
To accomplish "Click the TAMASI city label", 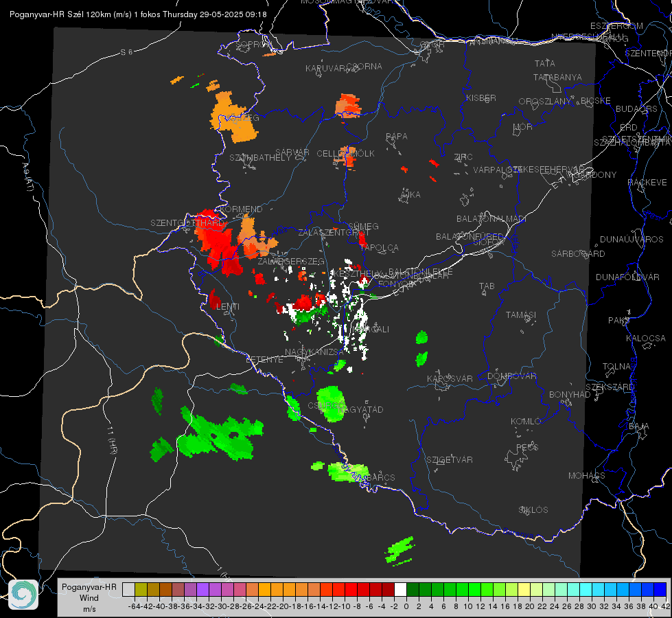I will 521,315.
